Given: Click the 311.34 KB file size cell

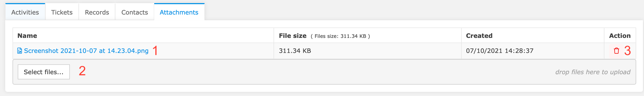Looking at the screenshot, I should pos(295,51).
